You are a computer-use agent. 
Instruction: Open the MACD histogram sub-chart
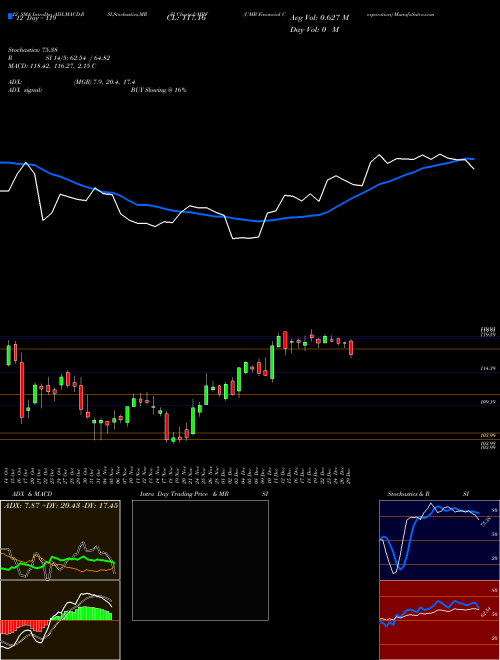[60, 620]
